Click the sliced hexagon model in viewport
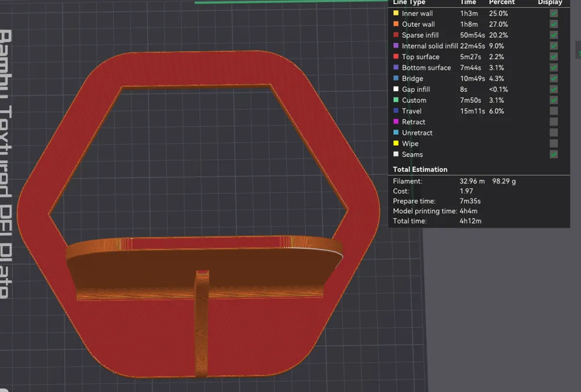The width and height of the screenshot is (581, 392). click(198, 70)
